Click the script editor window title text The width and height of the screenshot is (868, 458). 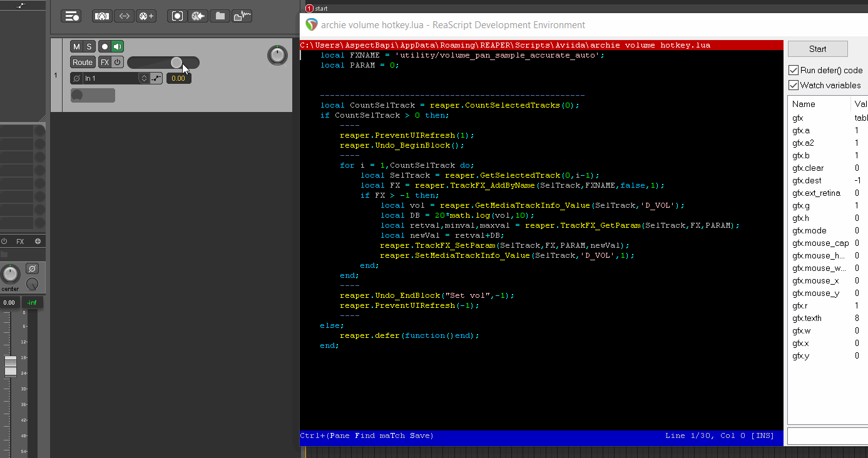point(453,25)
